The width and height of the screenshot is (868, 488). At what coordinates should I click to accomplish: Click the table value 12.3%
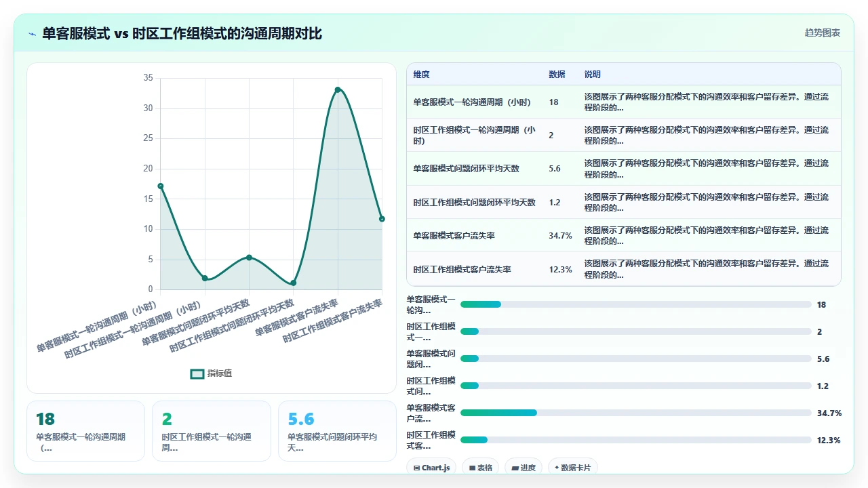561,269
